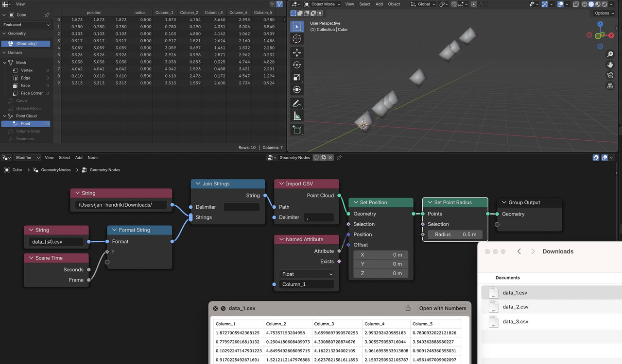Activate the Move tool
This screenshot has width=622, height=364.
tap(297, 52)
